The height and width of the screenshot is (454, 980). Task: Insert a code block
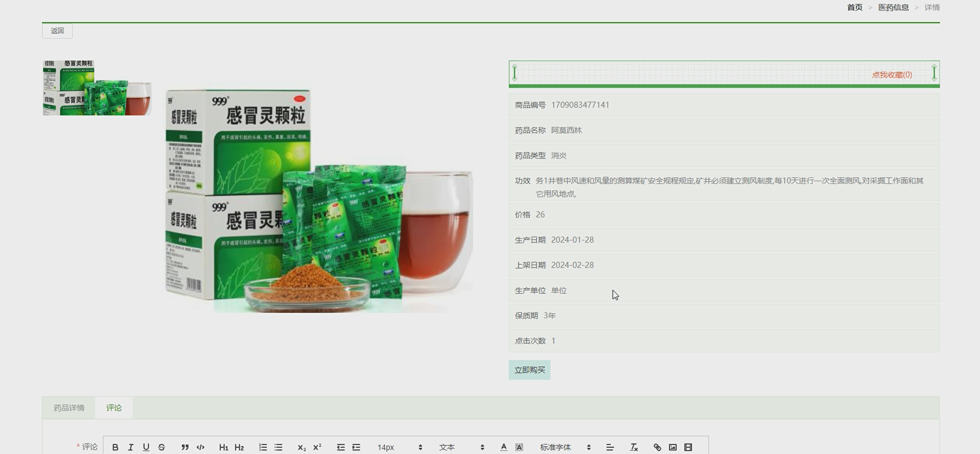pos(201,447)
